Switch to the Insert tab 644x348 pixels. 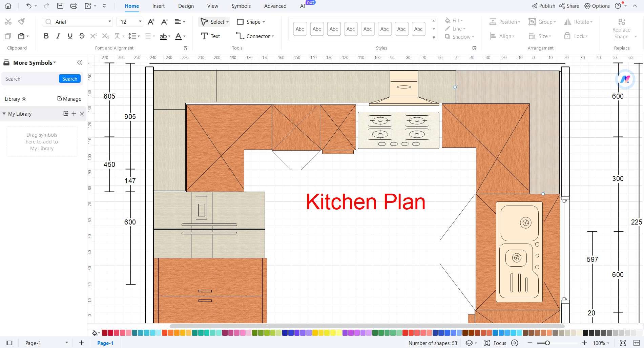pyautogui.click(x=158, y=6)
